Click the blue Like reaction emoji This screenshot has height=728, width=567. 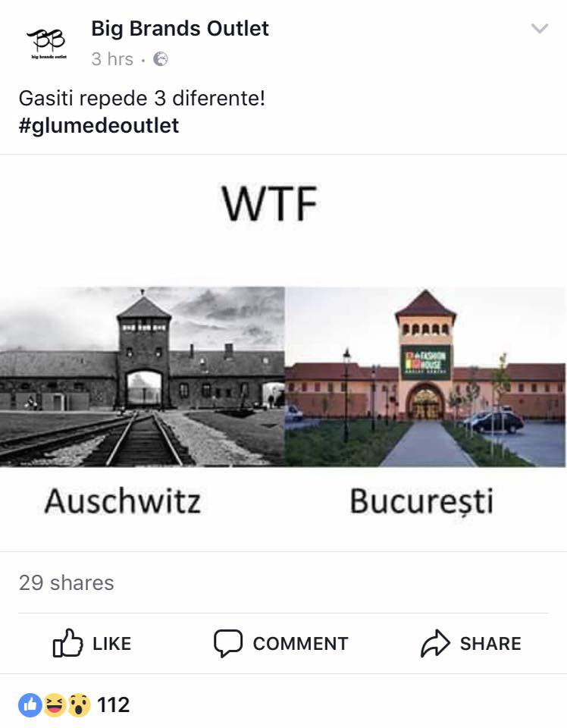pyautogui.click(x=30, y=704)
